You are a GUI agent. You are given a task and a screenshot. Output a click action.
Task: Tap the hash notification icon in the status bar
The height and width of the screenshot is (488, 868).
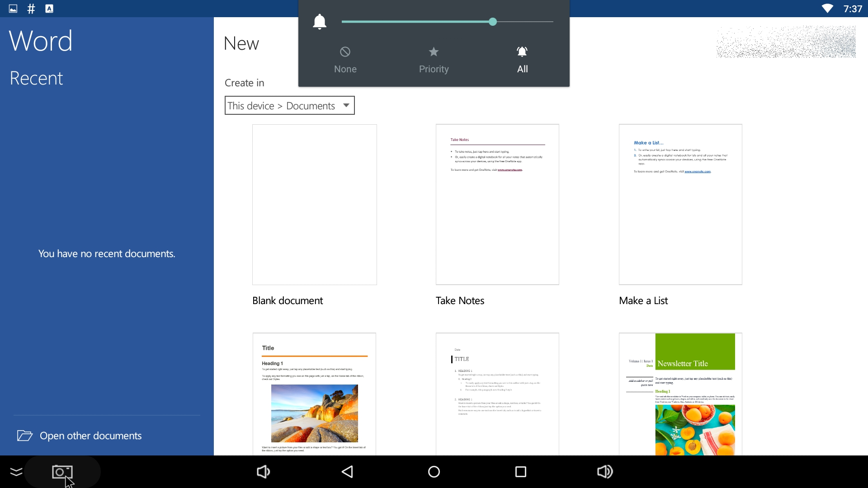(31, 9)
